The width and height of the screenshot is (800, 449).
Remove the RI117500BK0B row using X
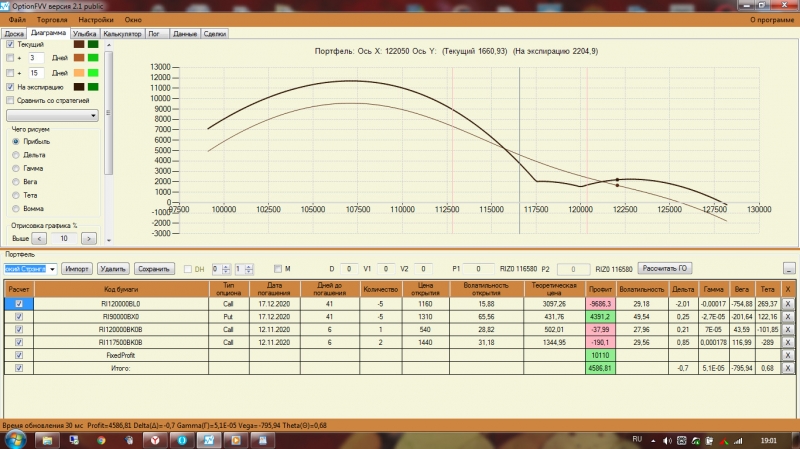(787, 342)
